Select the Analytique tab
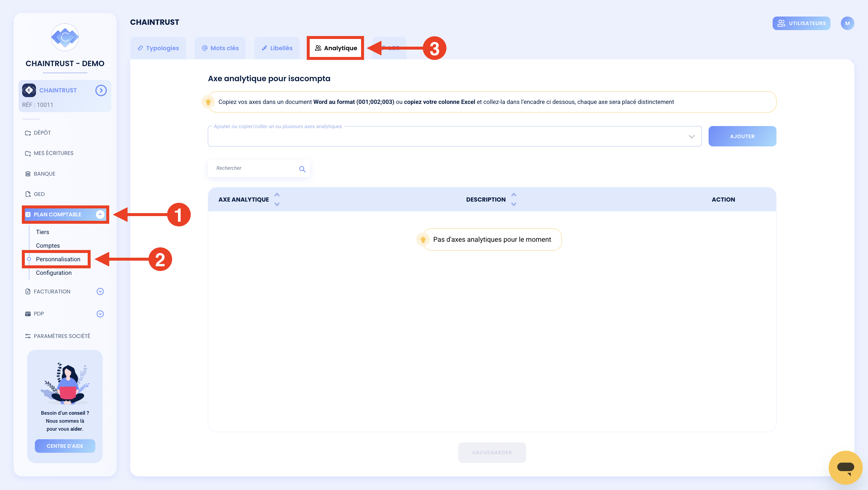The image size is (868, 490). click(x=336, y=48)
